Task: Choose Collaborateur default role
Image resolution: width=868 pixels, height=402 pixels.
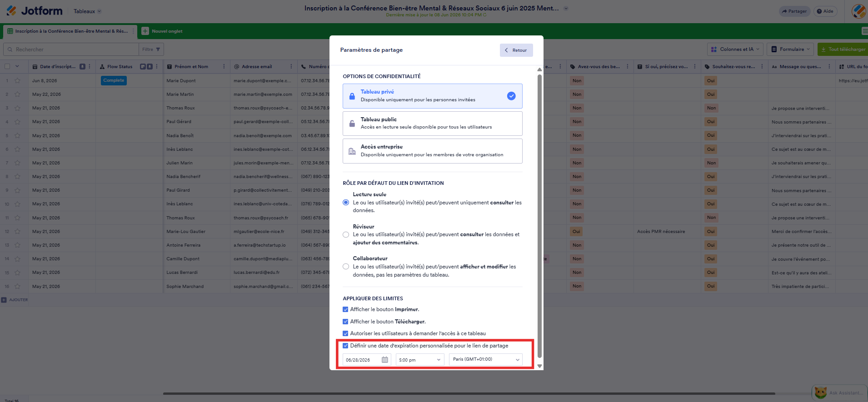Action: pos(346,267)
